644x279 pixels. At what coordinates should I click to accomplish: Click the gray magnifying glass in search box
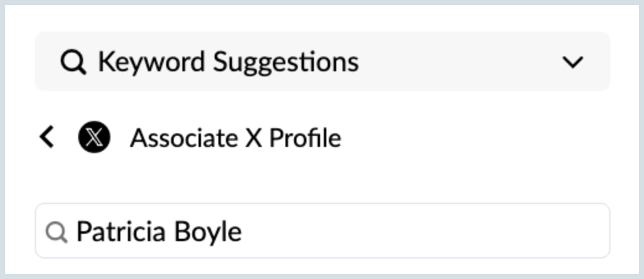56,232
